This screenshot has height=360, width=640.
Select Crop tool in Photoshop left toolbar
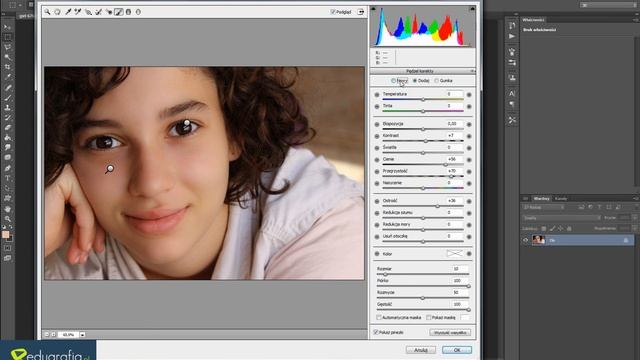[x=7, y=67]
